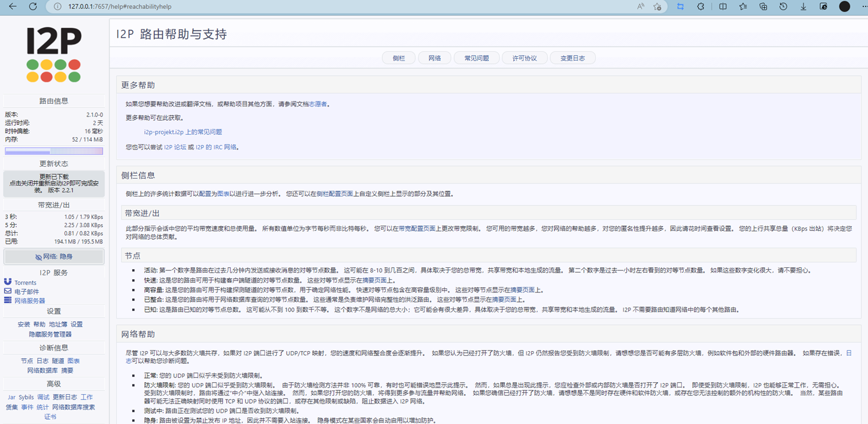The width and height of the screenshot is (868, 424).
Task: Click the 带宽进/出 sidebar heading
Action: click(54, 205)
